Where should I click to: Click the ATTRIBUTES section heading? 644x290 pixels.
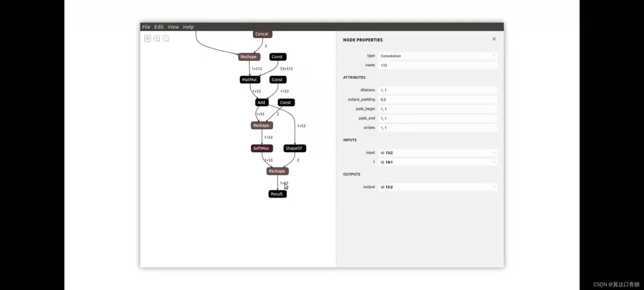(354, 77)
